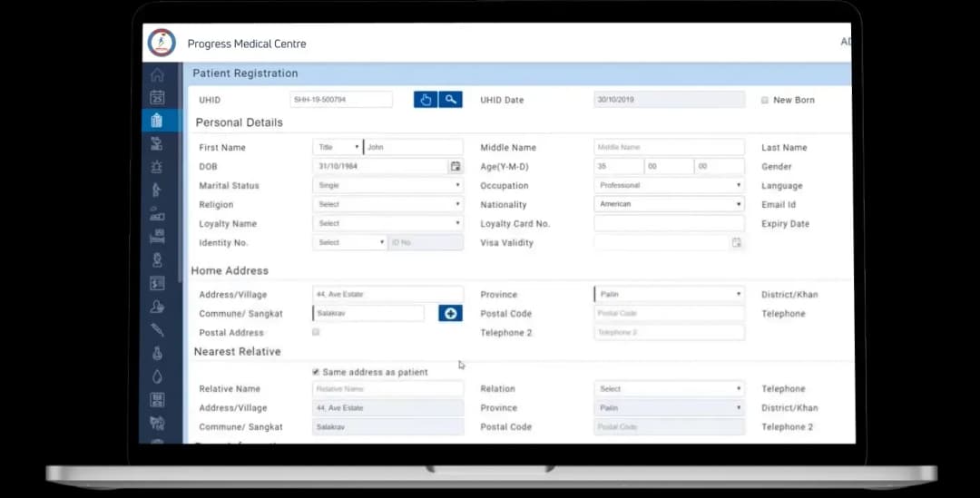Open the Visa Validity calendar icon
The width and height of the screenshot is (980, 498).
click(737, 243)
